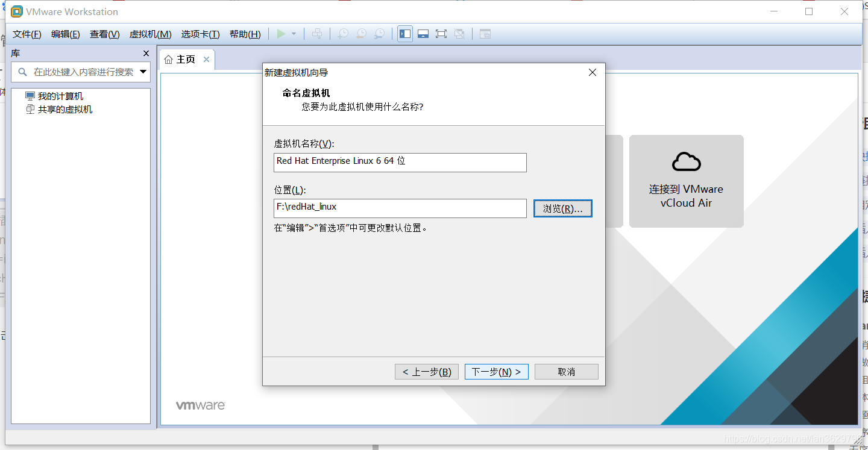Image resolution: width=868 pixels, height=450 pixels.
Task: Open the 帮助(H) menu
Action: click(245, 34)
